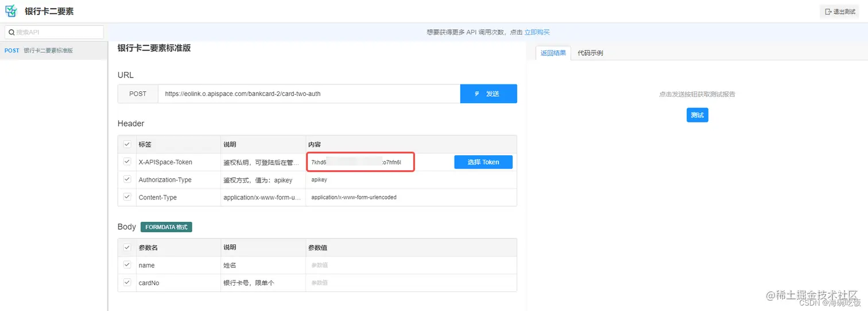Click the app logo icon top-left

[11, 11]
